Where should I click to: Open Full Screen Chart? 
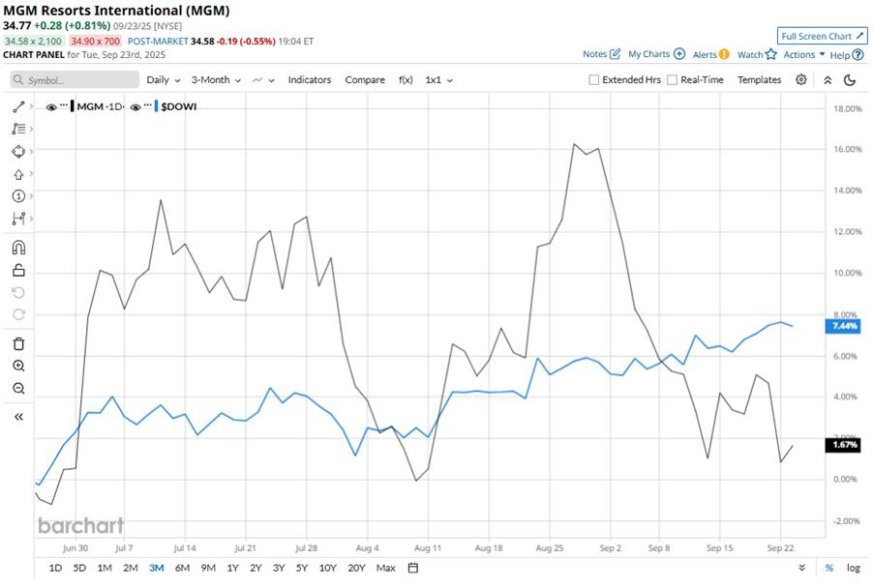coord(823,36)
